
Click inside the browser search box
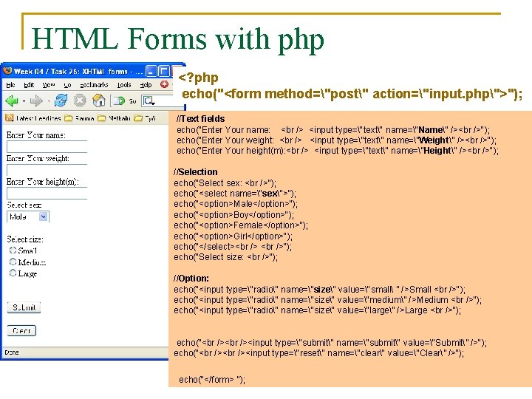coord(163,100)
